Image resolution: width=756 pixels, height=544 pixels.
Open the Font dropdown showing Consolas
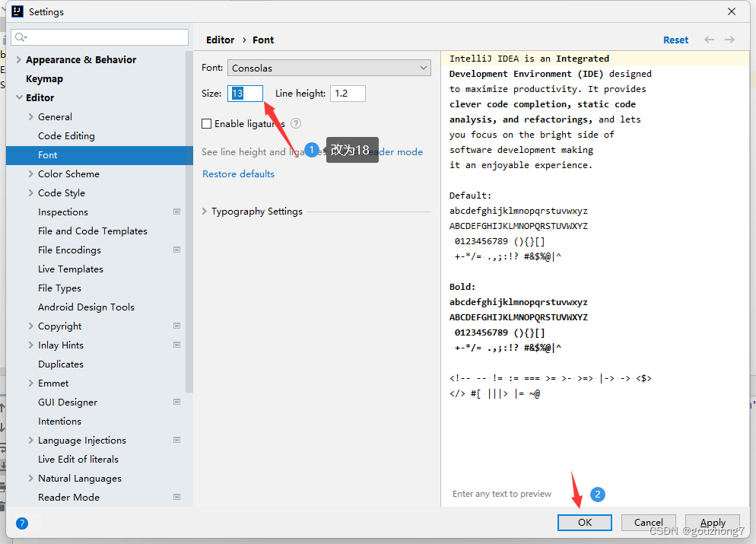pos(329,68)
